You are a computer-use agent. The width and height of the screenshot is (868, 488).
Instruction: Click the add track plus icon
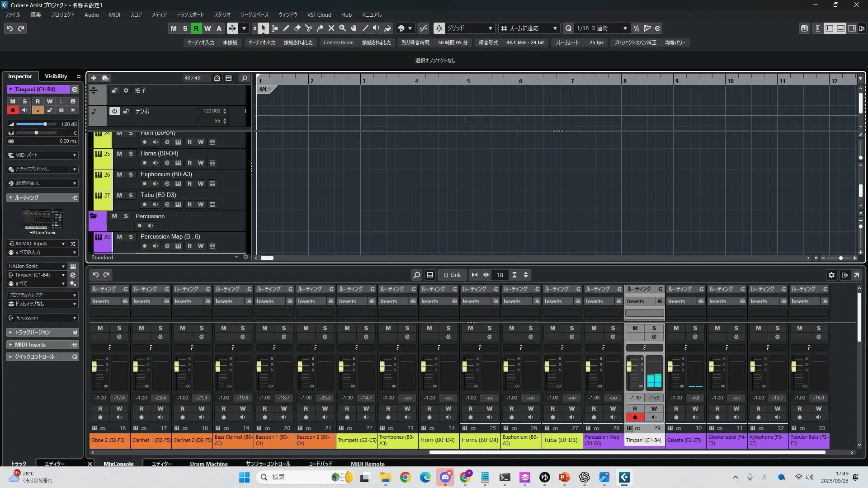94,78
